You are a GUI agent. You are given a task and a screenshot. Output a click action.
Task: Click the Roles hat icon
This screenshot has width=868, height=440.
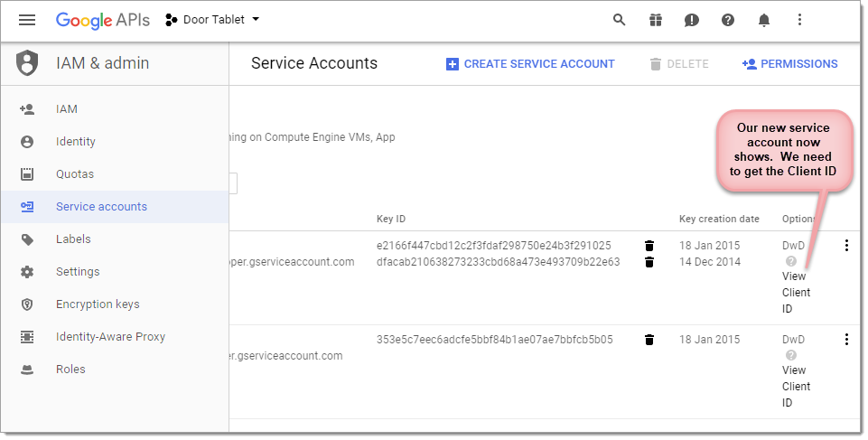[x=27, y=370]
